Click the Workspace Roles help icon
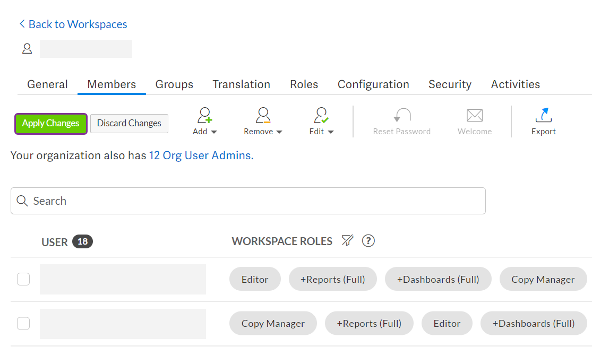This screenshot has height=364, width=592. click(x=368, y=241)
